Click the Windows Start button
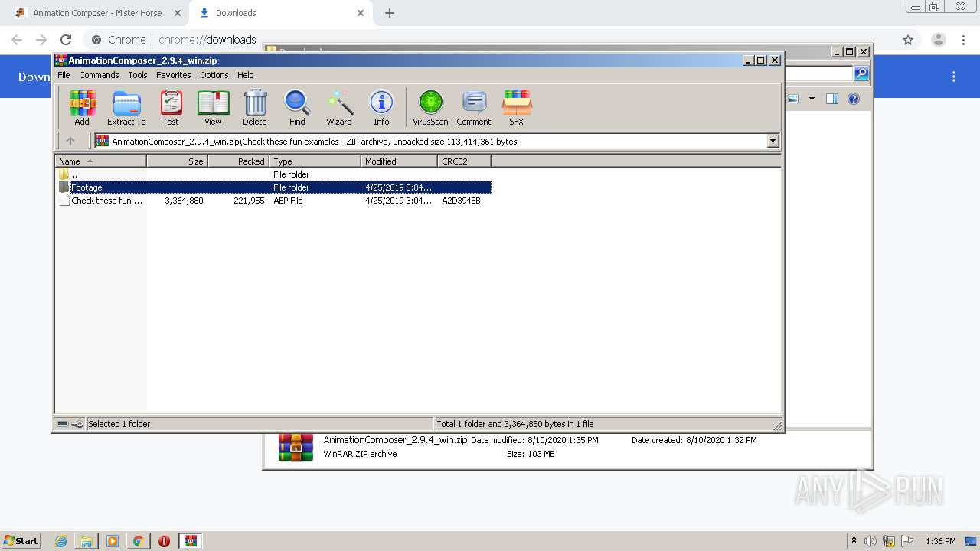Screen dimensions: 980x551 [x=21, y=541]
